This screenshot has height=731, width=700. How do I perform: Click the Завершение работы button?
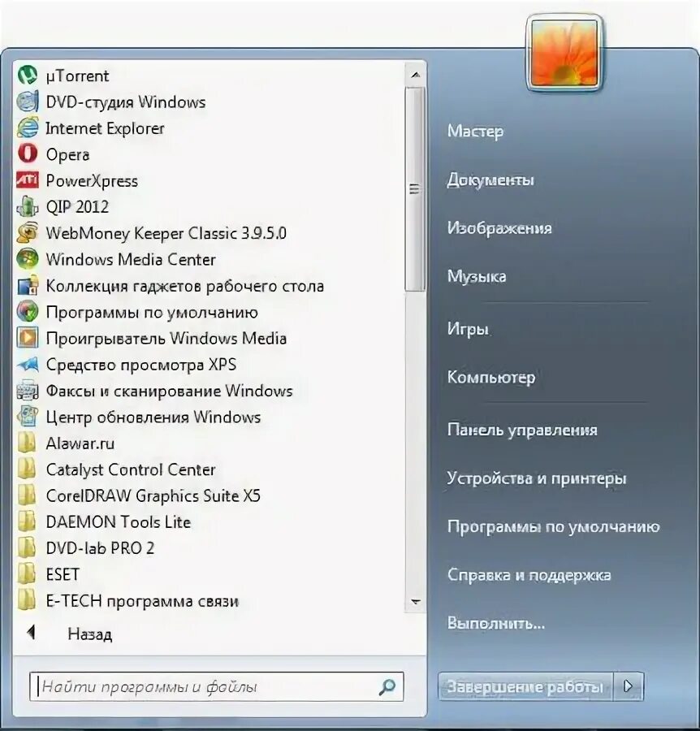point(525,686)
